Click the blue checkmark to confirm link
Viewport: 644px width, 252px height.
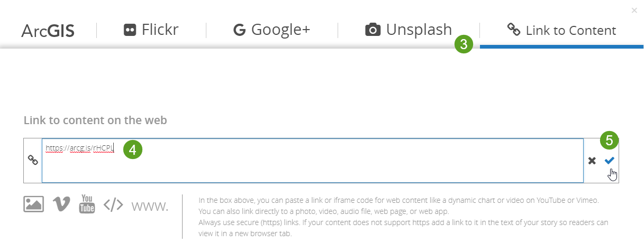610,161
